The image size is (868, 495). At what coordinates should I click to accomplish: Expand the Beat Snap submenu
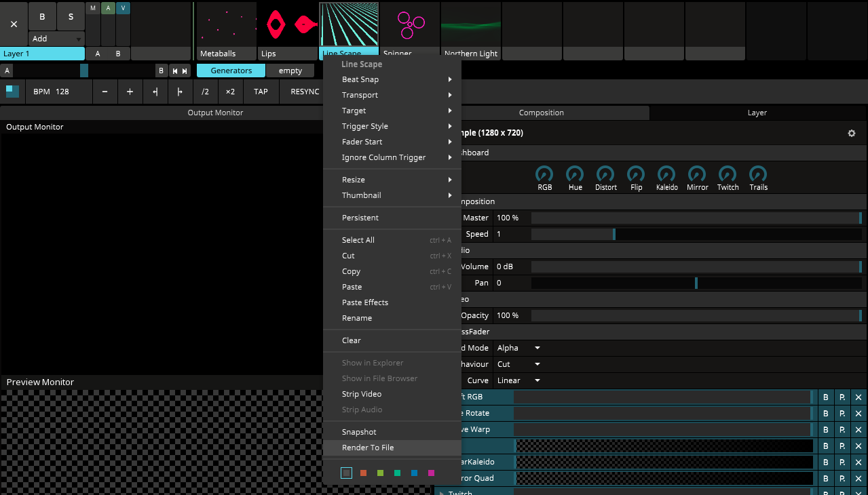tap(392, 79)
